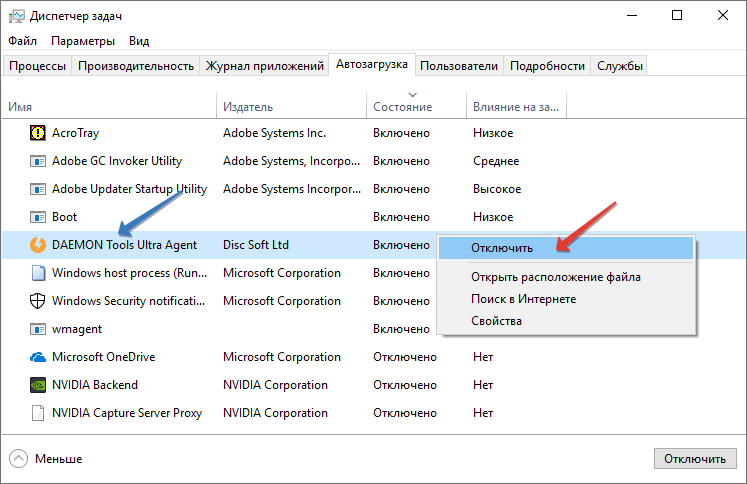Viewport: 747px width, 484px height.
Task: Choose Свойства in the context menu
Action: click(x=565, y=321)
